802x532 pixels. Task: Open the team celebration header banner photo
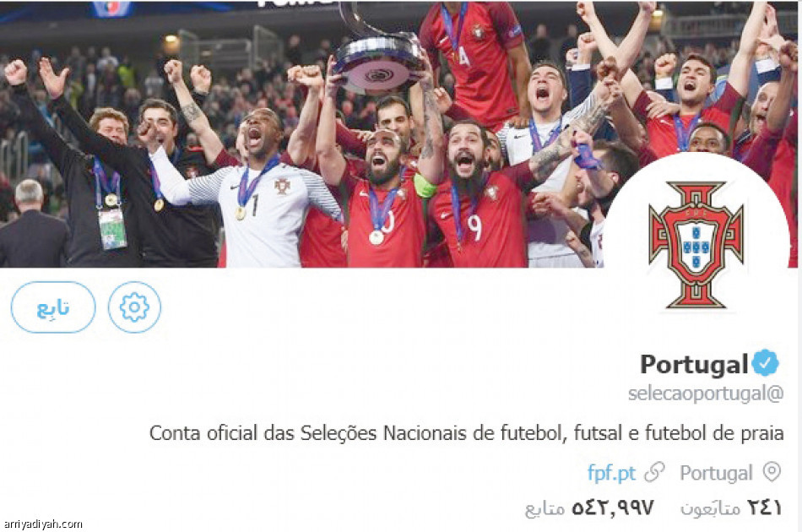pos(401,134)
